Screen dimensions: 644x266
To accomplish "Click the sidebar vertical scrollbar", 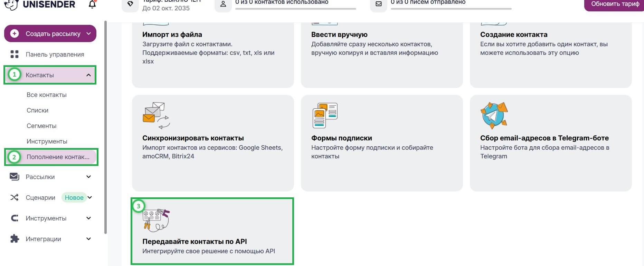I will coord(105,128).
